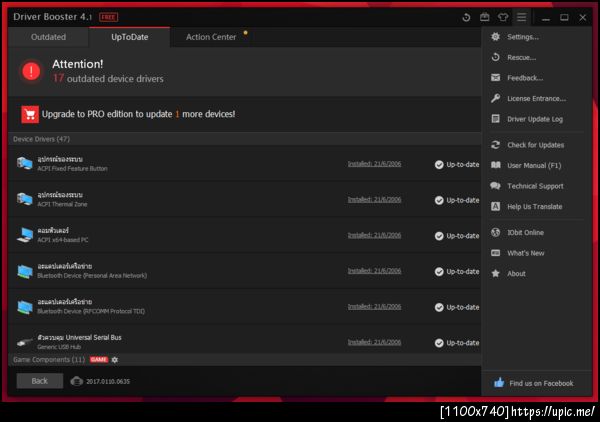
Task: Open IObit Online menu item
Action: pos(535,232)
